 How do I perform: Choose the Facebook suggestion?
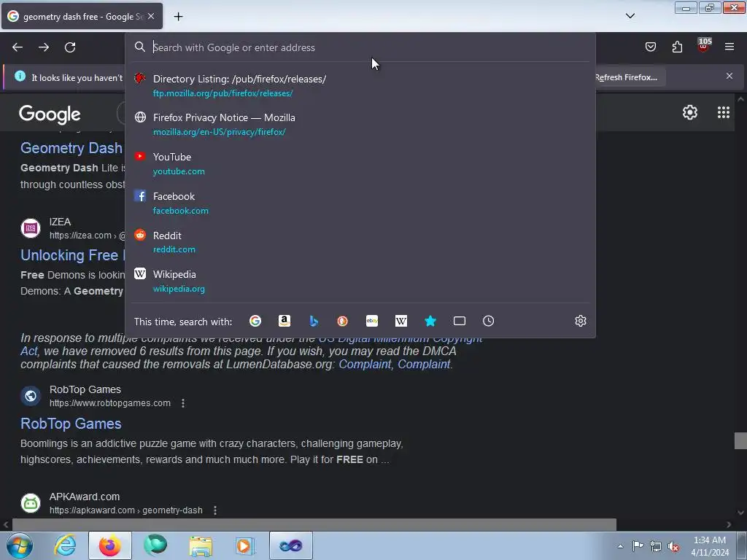(360, 203)
